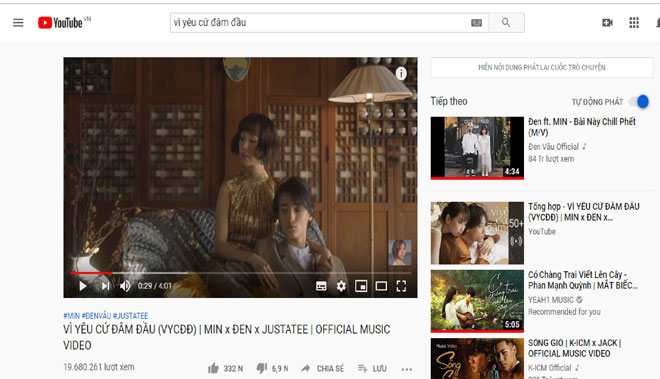Open thumbnail of Có Chàng Trai Viết Lên Cây
The height and width of the screenshot is (379, 660).
point(477,301)
